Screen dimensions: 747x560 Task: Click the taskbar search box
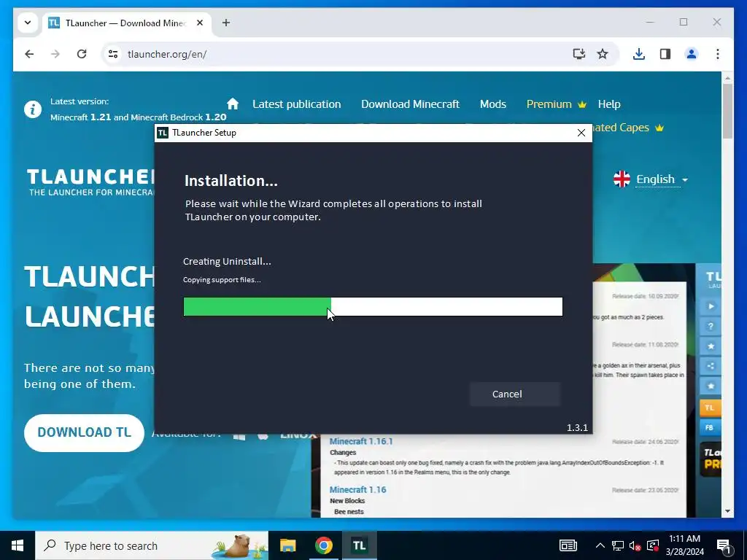[x=152, y=545]
